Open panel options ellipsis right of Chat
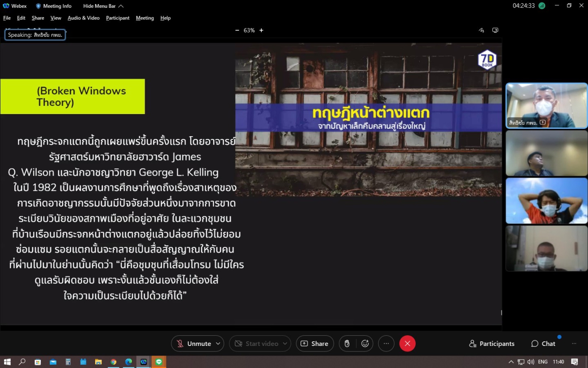 click(x=574, y=344)
